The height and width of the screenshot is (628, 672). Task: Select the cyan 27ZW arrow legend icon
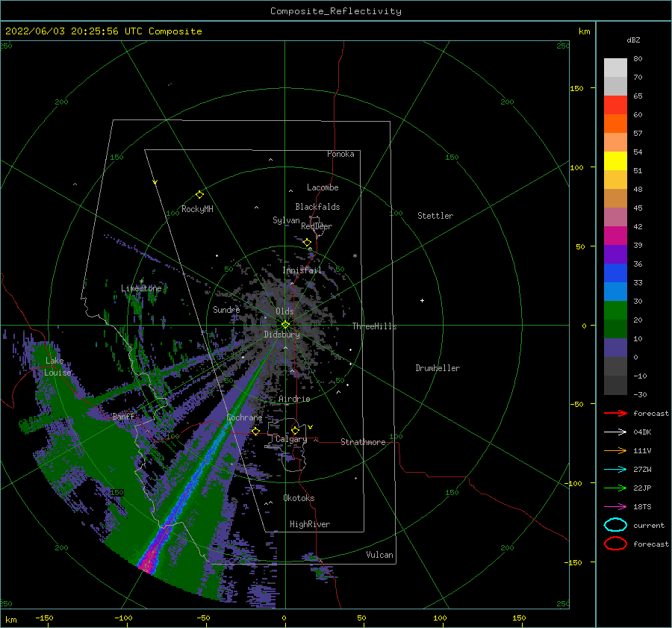[615, 470]
